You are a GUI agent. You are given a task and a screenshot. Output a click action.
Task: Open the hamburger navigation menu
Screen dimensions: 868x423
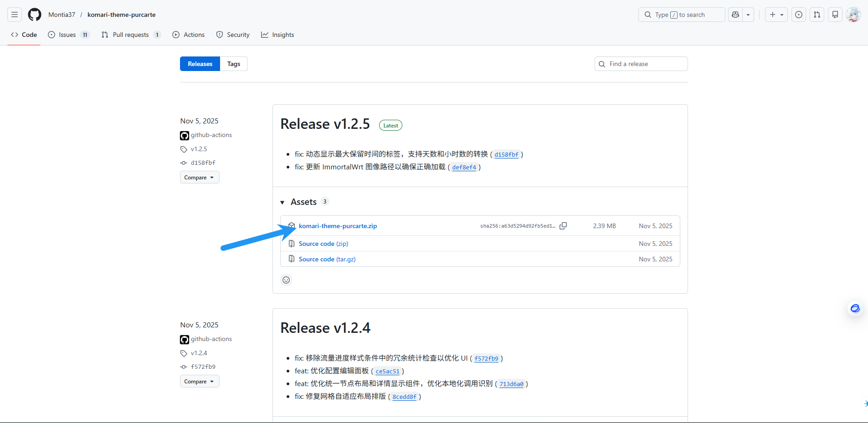point(15,15)
